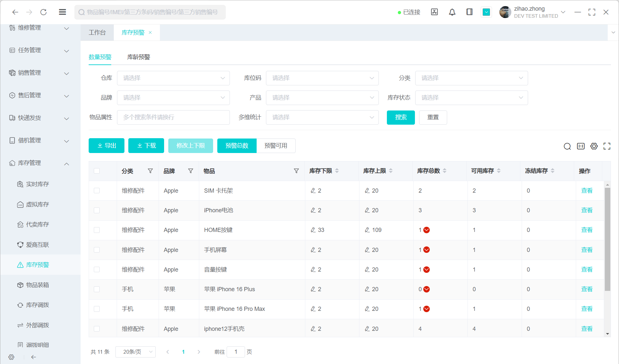The image size is (619, 364).
Task: Click the table search magnifier icon
Action: (567, 146)
